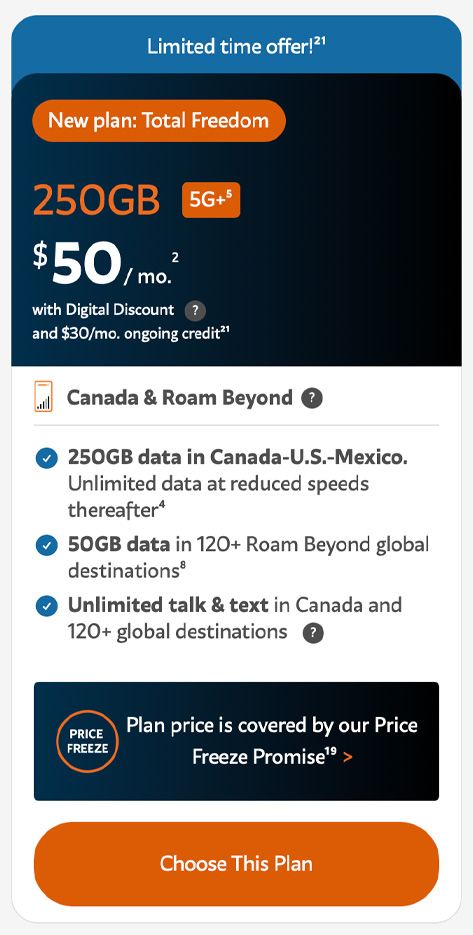473x935 pixels.
Task: Open help icon beside 120+ global destinations
Action: 313,633
